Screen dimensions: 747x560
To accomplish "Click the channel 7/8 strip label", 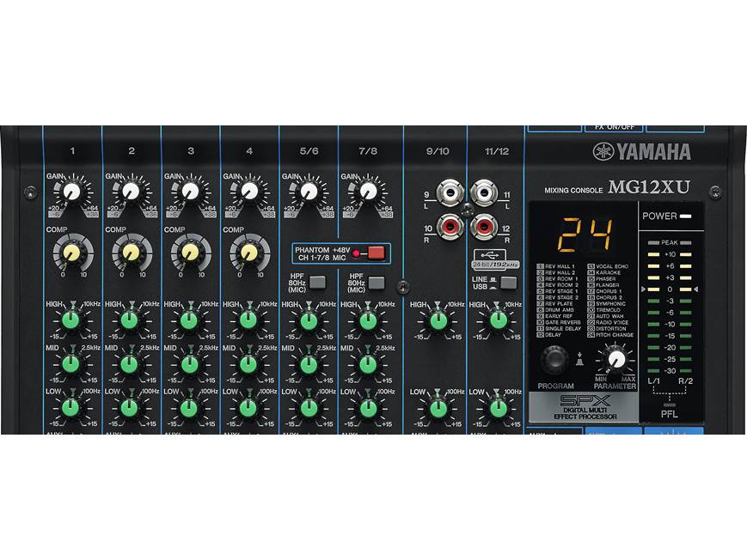I will [366, 150].
